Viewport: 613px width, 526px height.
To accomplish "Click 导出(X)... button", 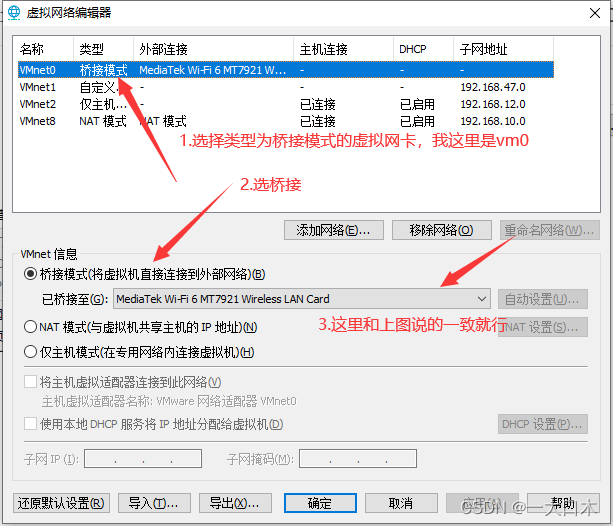I will click(235, 503).
